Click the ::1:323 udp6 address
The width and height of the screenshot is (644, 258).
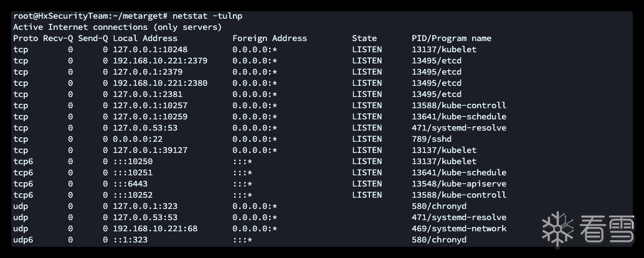coord(130,239)
